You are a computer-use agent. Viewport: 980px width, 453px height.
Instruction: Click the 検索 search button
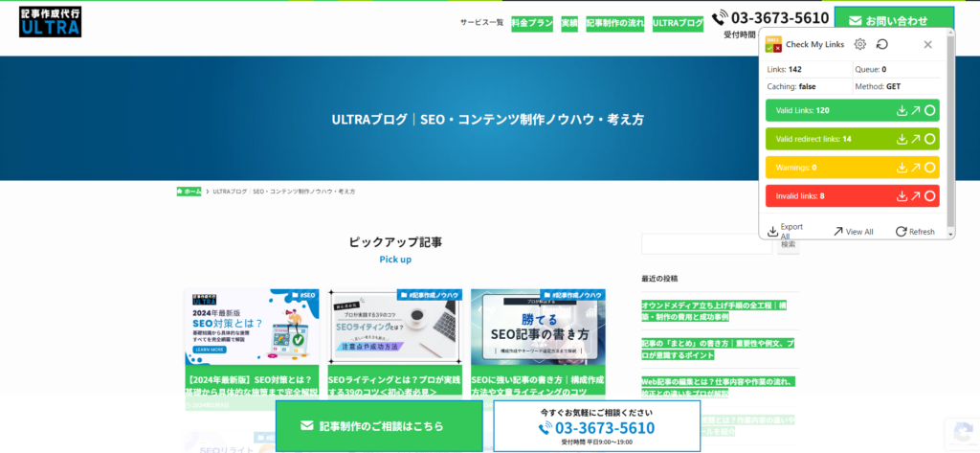pyautogui.click(x=789, y=244)
